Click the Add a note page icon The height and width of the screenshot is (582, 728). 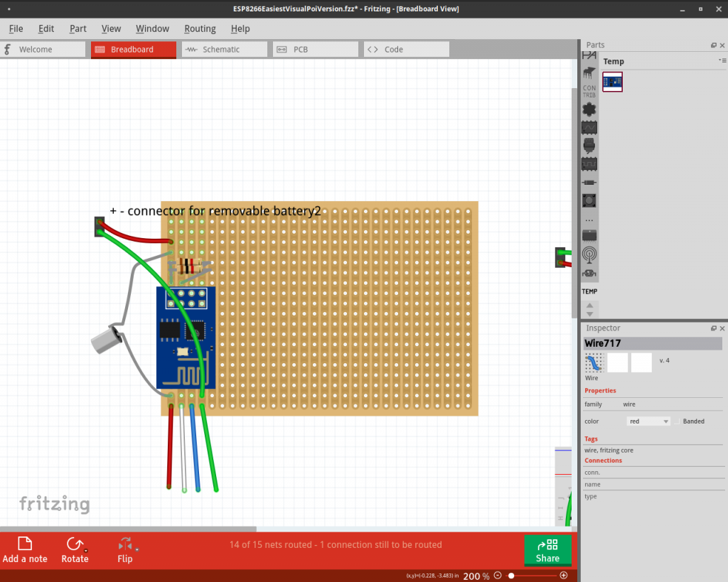coord(25,544)
